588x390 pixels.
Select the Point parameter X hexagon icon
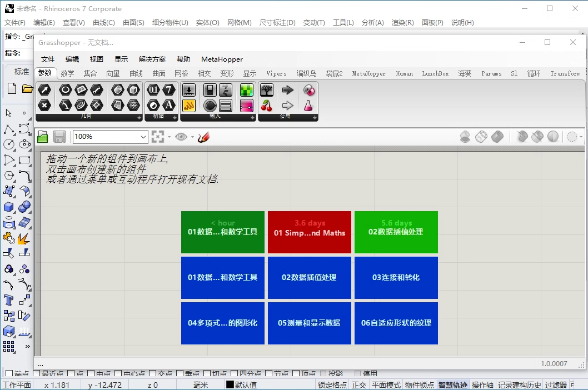[x=44, y=106]
